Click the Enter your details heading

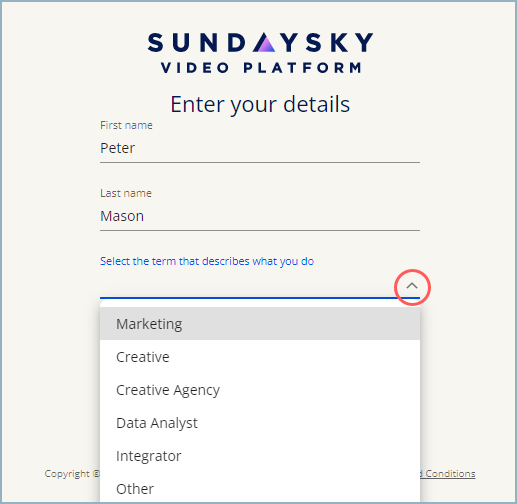pos(260,104)
